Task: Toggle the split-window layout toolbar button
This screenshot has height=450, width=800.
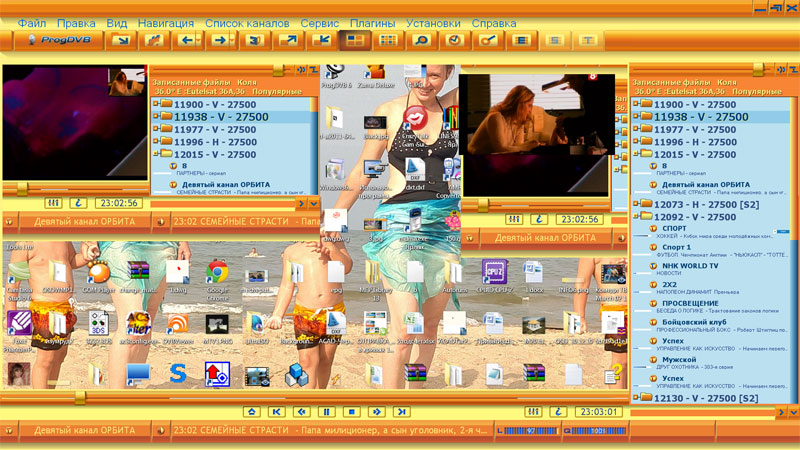Action: click(354, 40)
